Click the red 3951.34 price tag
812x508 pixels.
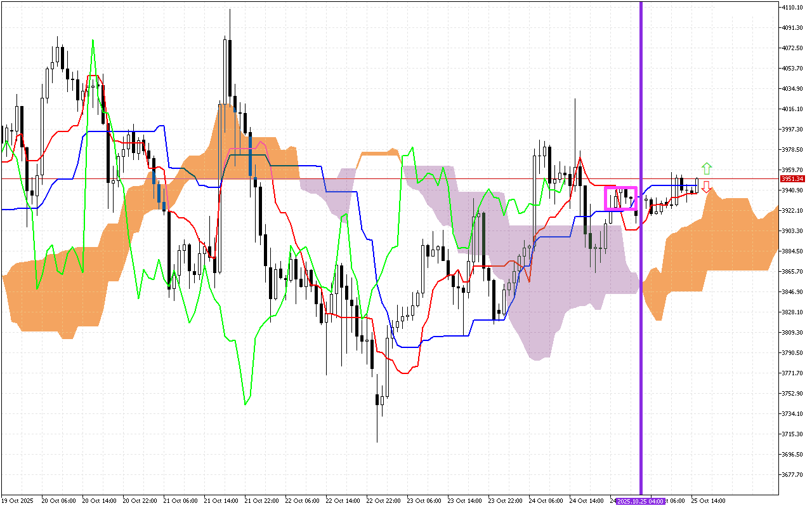click(792, 180)
